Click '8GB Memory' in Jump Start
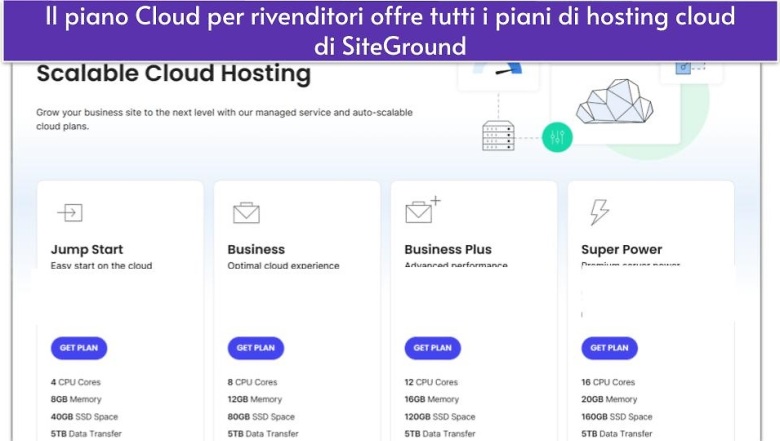Screen dimensions: 780x441 point(76,399)
